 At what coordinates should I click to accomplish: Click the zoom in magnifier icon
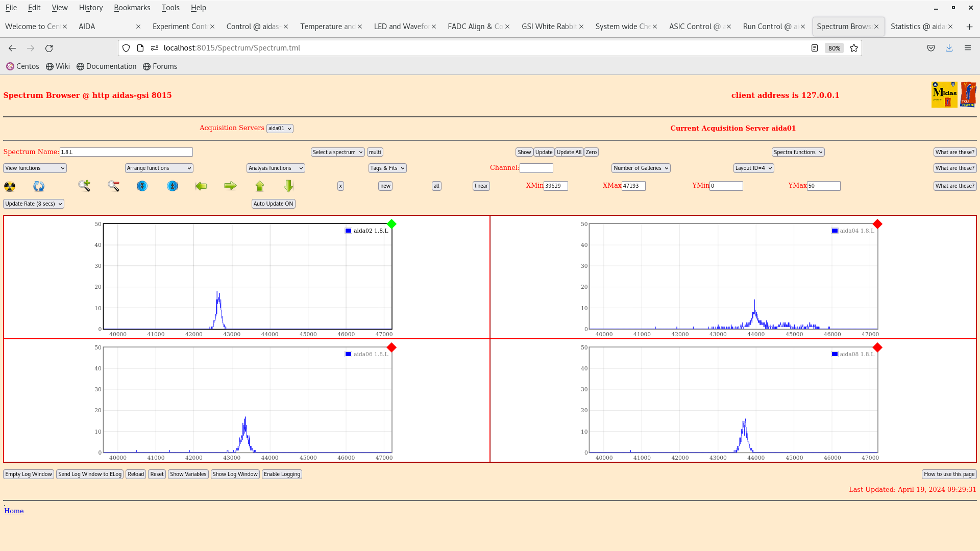pyautogui.click(x=84, y=186)
